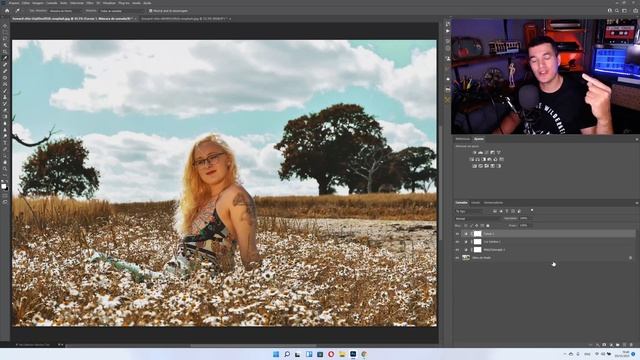Open Windows taskbar search
Viewport: 640px width, 360px height.
pyautogui.click(x=287, y=354)
